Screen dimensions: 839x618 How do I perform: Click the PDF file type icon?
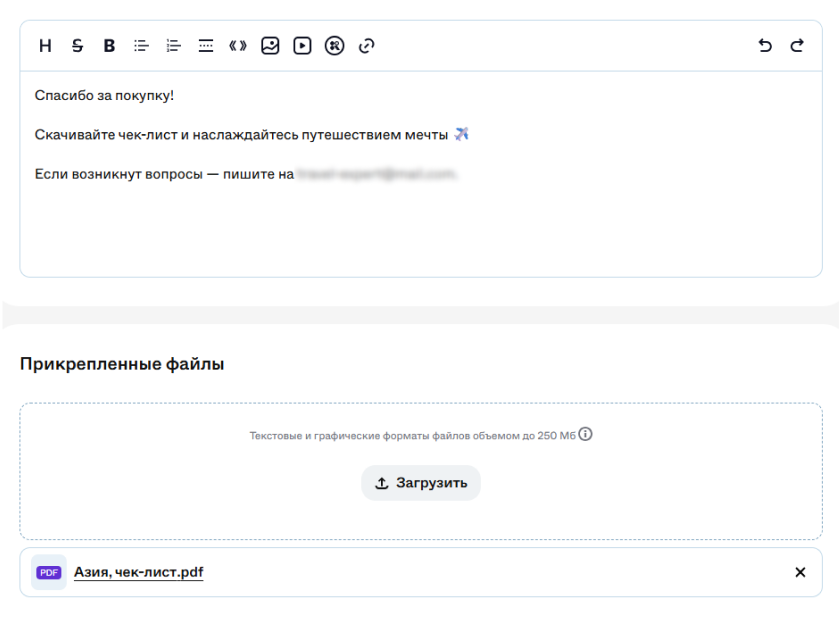click(x=49, y=573)
